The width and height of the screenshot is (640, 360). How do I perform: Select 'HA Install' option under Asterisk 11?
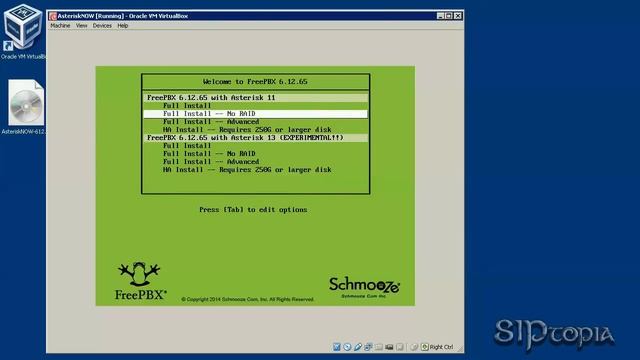pyautogui.click(x=247, y=130)
